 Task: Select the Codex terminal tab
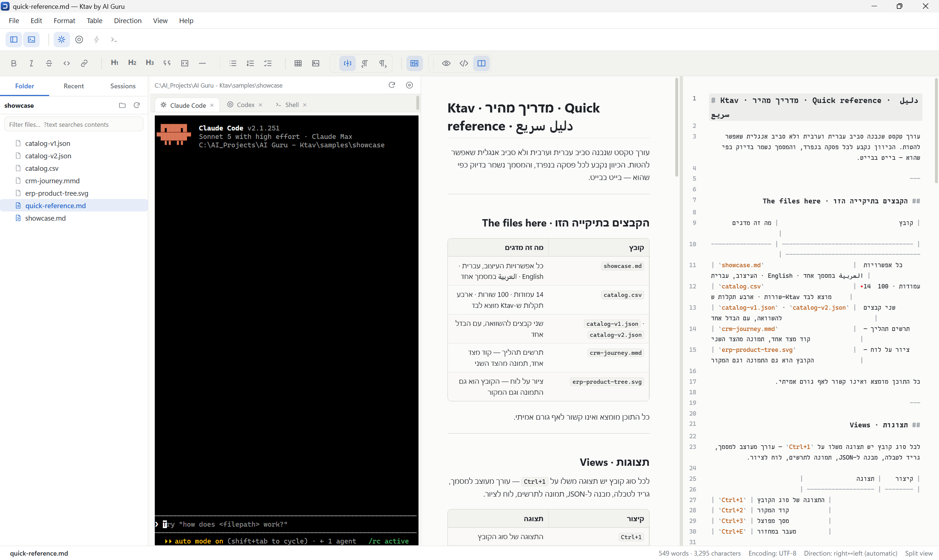[245, 105]
